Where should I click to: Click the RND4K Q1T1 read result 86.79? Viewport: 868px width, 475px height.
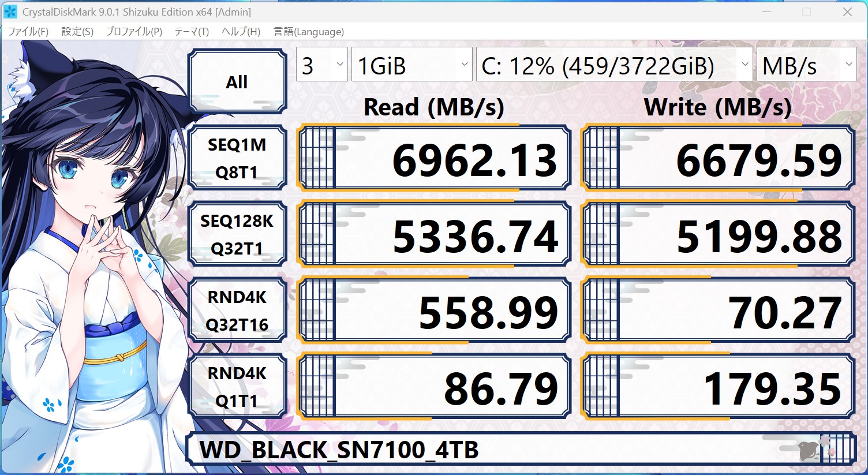434,386
